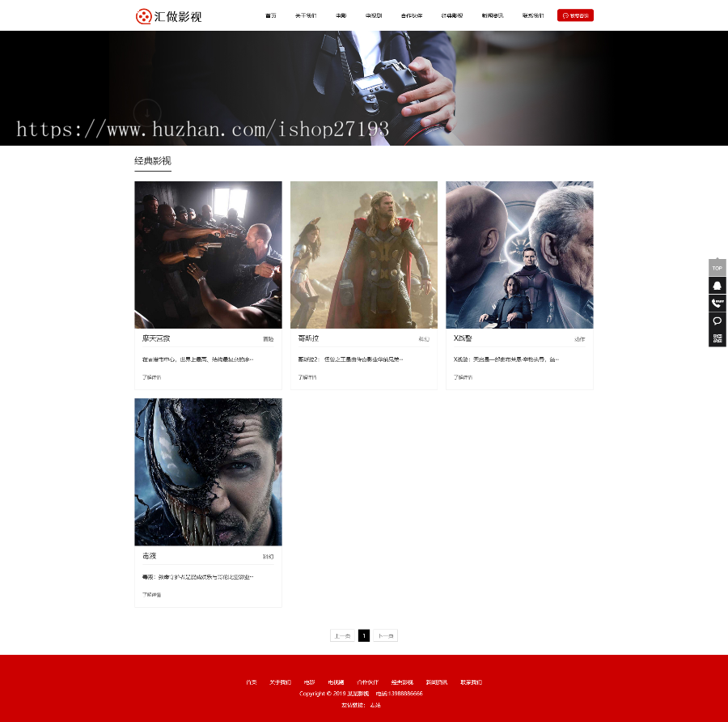The image size is (728, 722).
Task: Click the 汇做影视 site logo
Action: (168, 16)
